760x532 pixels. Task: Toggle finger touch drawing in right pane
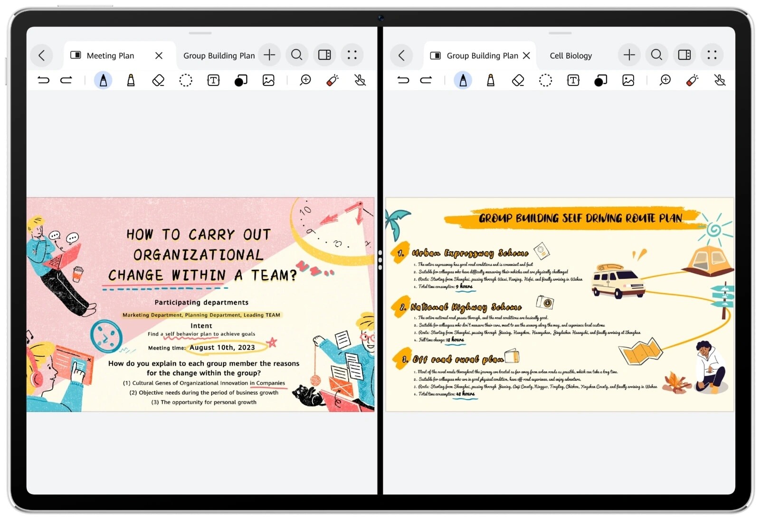click(720, 80)
